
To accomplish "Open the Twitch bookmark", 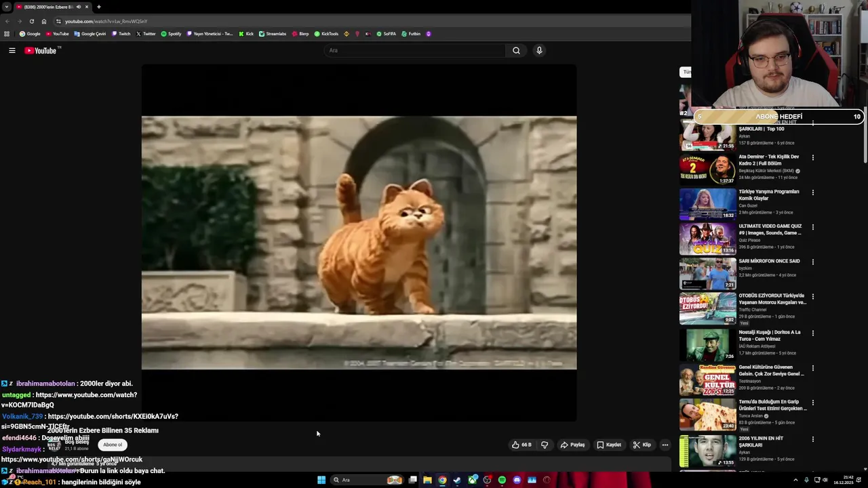I will point(121,34).
